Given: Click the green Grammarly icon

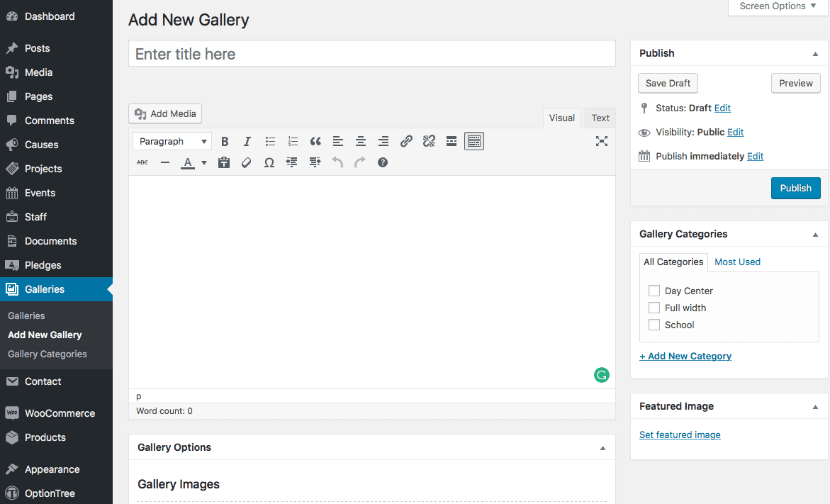Looking at the screenshot, I should [601, 376].
